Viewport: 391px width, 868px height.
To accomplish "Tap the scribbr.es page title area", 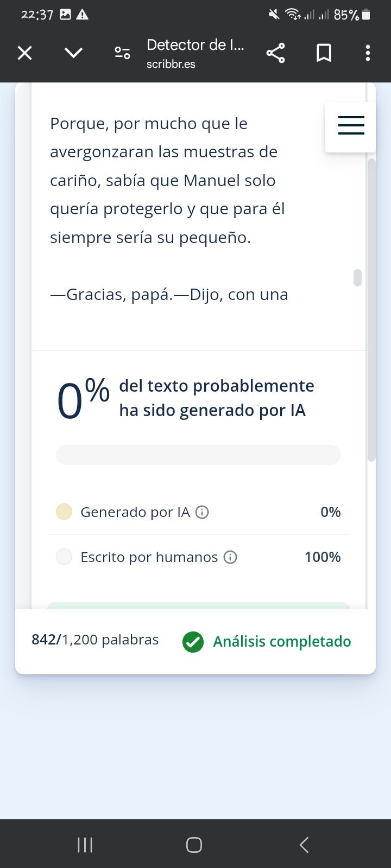I will tap(195, 53).
